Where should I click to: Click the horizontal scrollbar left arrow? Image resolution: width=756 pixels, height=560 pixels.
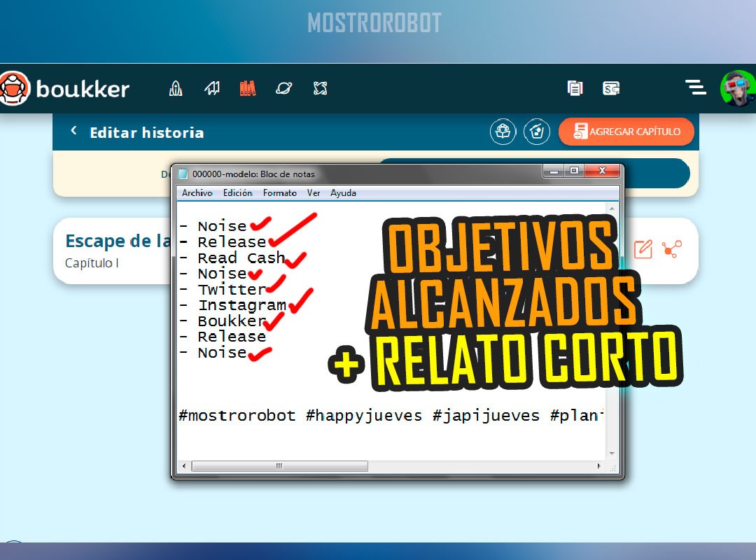183,466
